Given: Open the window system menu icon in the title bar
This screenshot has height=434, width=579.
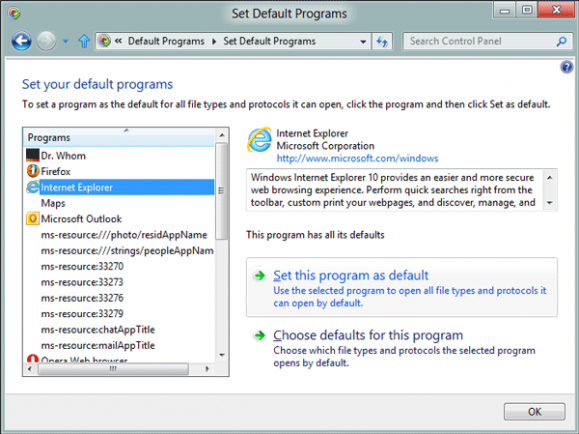Looking at the screenshot, I should 14,14.
